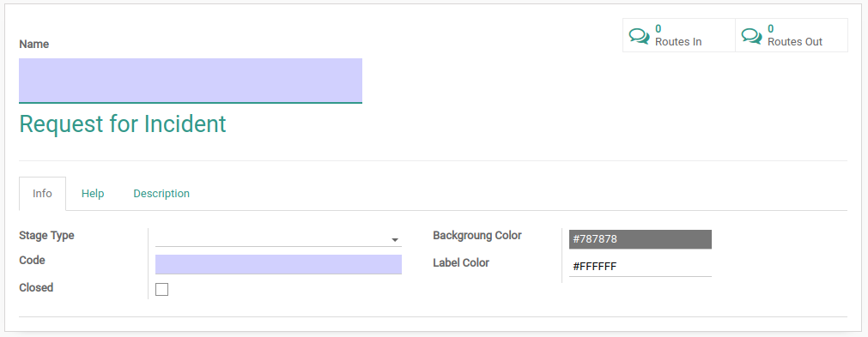Click the Label Color #FFFFFF field
The image size is (868, 337).
tap(640, 267)
